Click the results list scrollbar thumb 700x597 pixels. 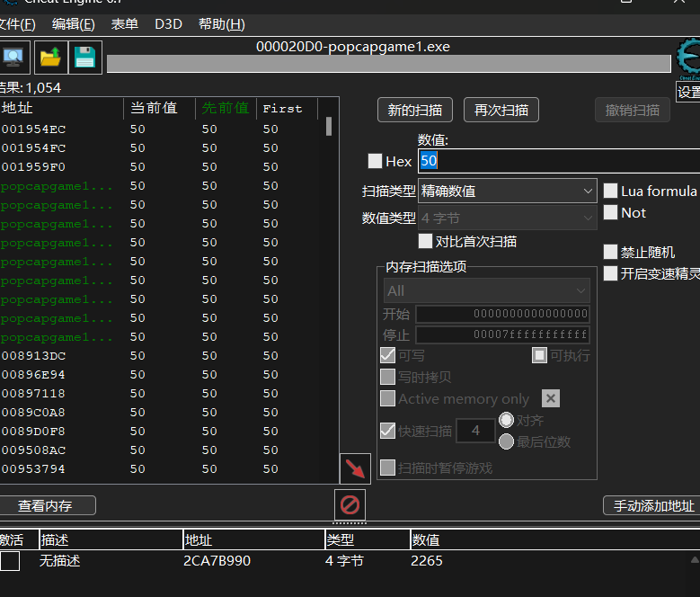point(329,126)
